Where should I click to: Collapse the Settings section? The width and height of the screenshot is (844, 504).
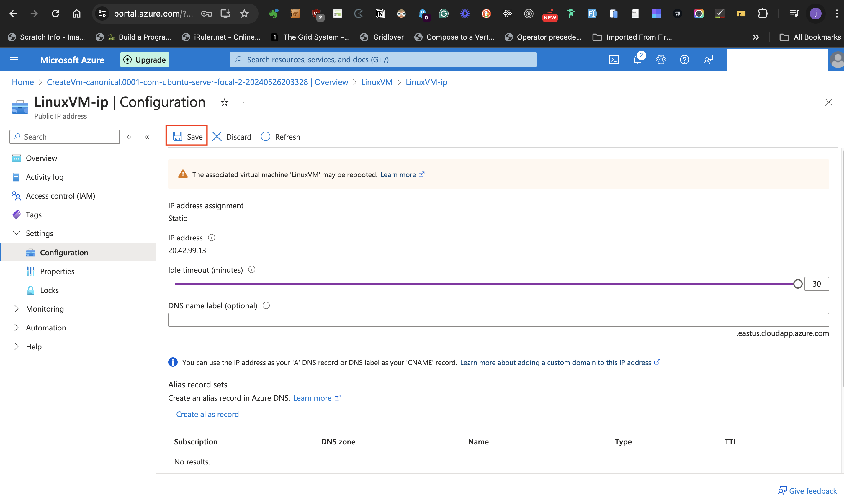pos(16,233)
